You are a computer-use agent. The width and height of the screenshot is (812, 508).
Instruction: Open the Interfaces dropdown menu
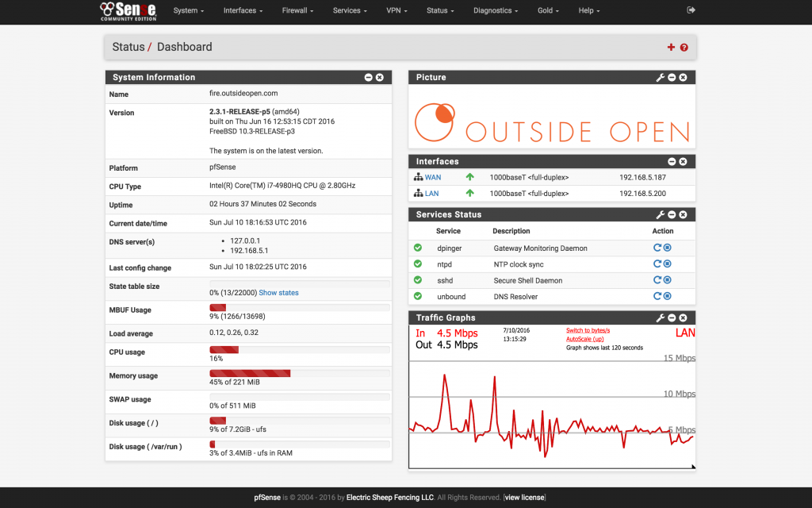pyautogui.click(x=243, y=10)
